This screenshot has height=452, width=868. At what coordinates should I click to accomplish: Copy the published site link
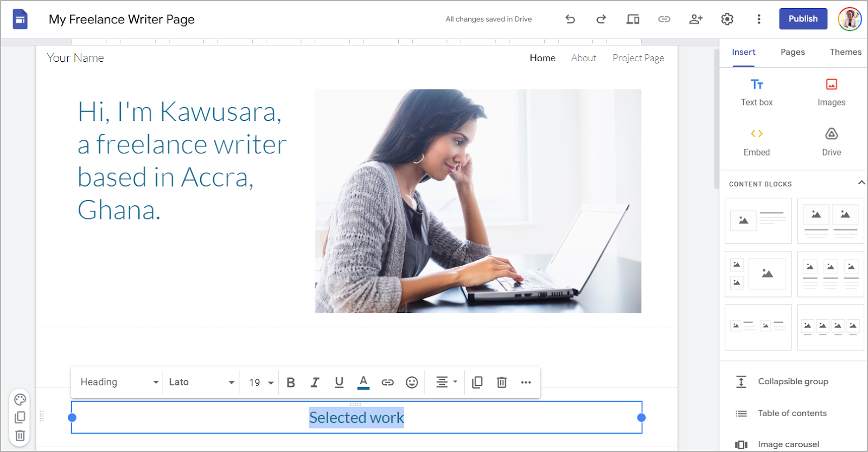pos(664,19)
